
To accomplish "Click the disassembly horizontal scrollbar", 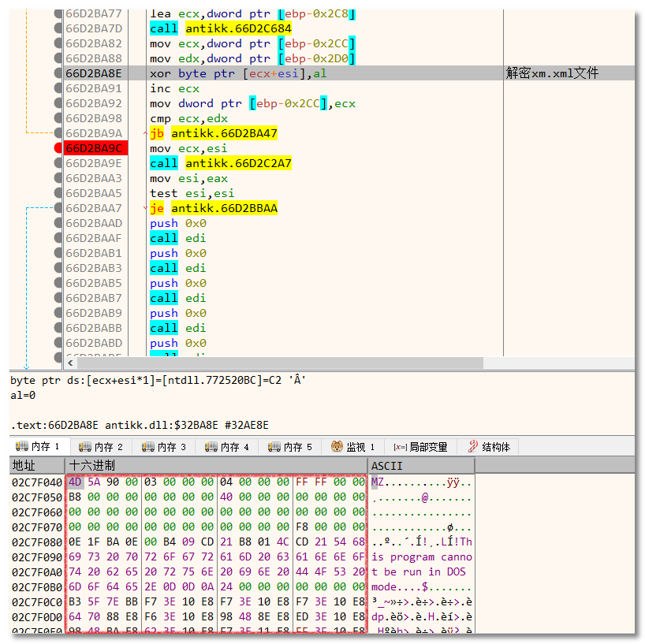I will pos(276,363).
